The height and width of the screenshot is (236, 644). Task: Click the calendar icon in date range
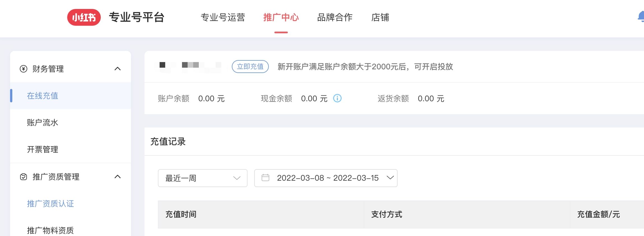coord(265,178)
